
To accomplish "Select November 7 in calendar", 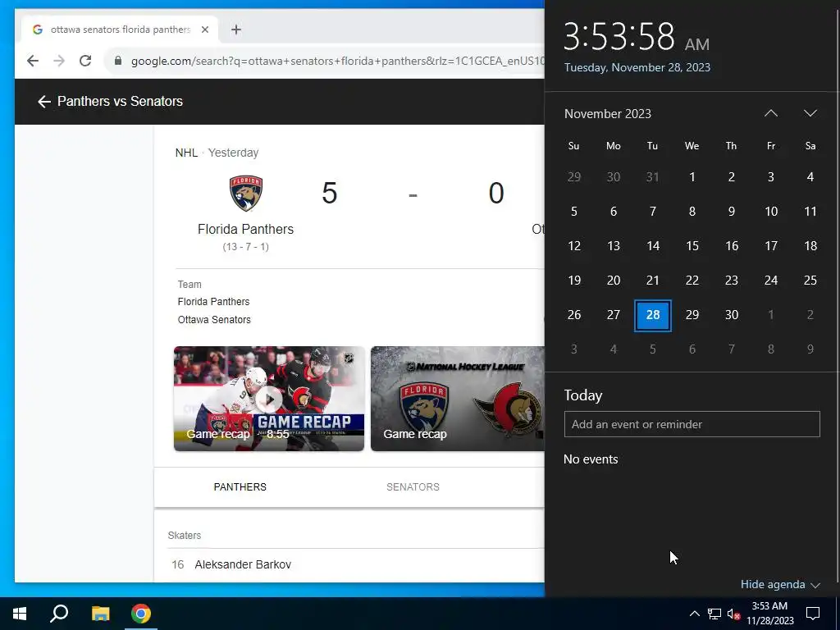I will (x=652, y=212).
